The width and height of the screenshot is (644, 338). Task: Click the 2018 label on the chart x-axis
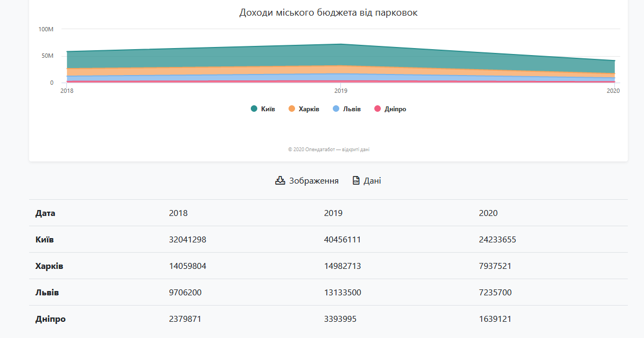[x=67, y=91]
